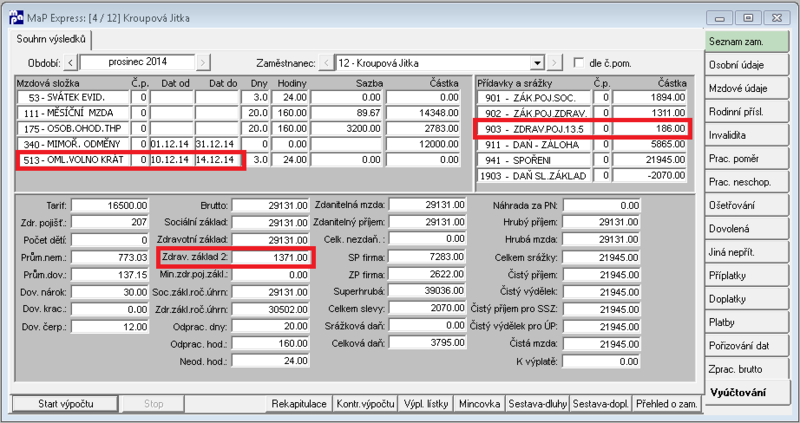Screen dimensions: 800x423
Task: Open Mzdové údaje side tab
Action: click(746, 89)
